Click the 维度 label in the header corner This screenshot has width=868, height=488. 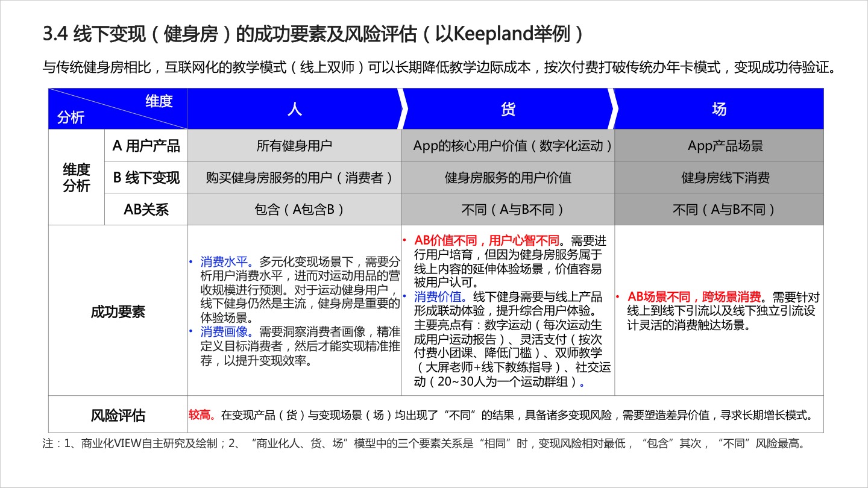coord(159,101)
